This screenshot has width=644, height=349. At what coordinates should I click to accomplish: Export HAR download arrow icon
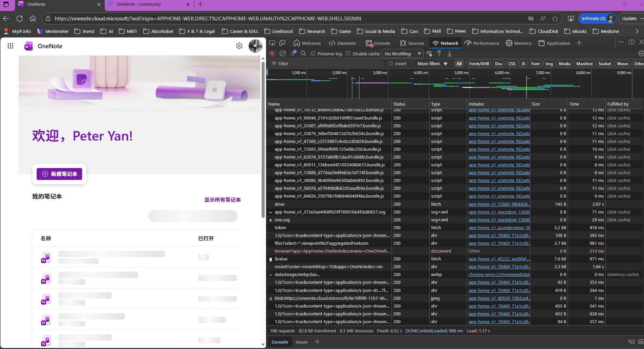coord(450,54)
